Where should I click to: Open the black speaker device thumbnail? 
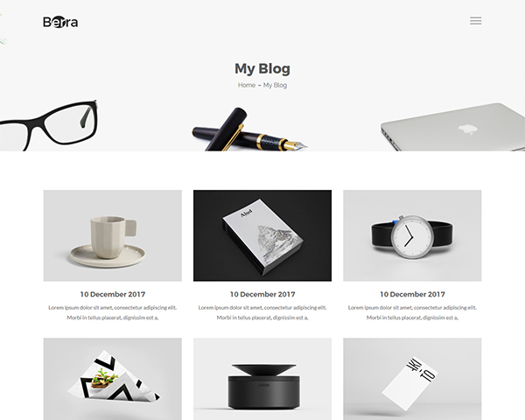262,379
